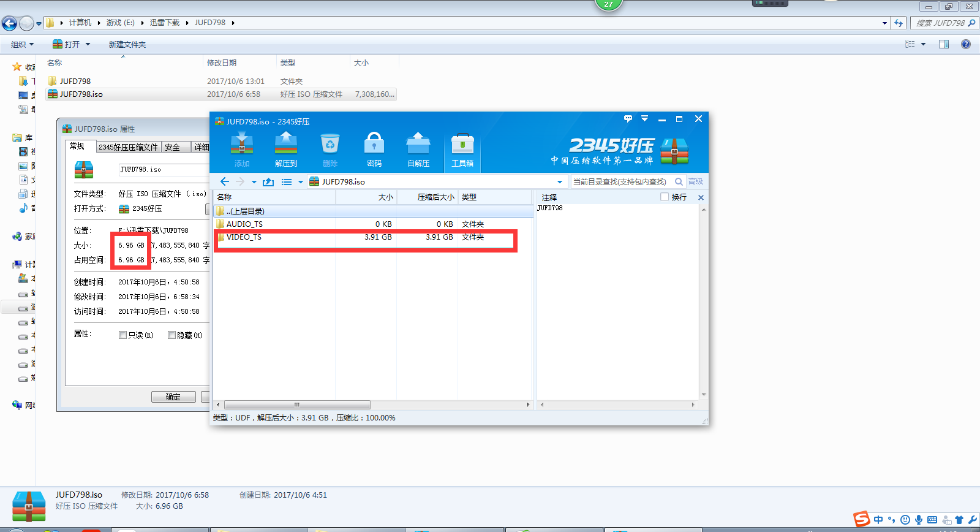Expand the archive path dropdown

(x=560, y=182)
